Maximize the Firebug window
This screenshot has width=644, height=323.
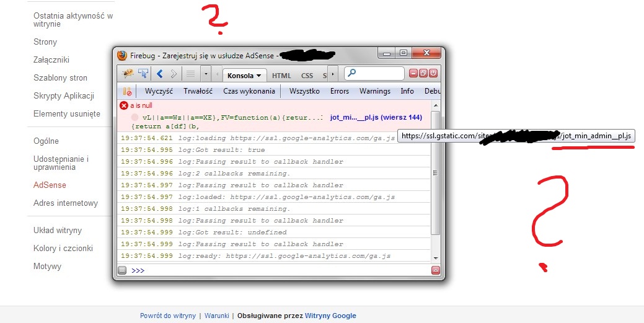[404, 53]
